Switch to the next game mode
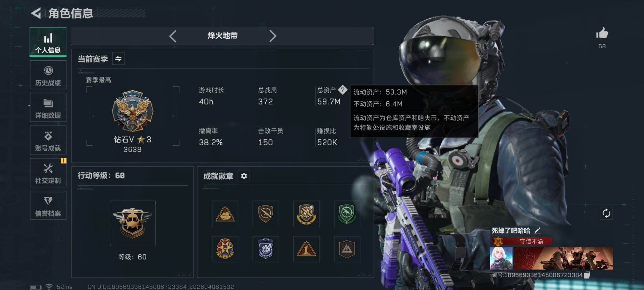The width and height of the screenshot is (644, 290). tap(273, 36)
